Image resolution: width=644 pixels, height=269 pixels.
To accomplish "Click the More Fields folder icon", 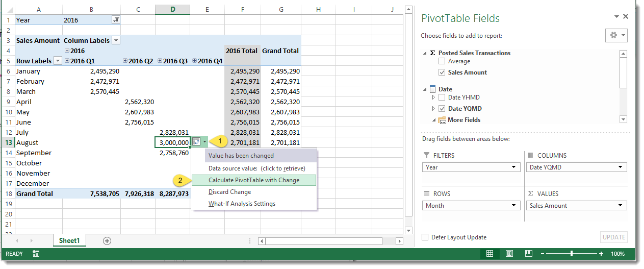I will pyautogui.click(x=442, y=120).
